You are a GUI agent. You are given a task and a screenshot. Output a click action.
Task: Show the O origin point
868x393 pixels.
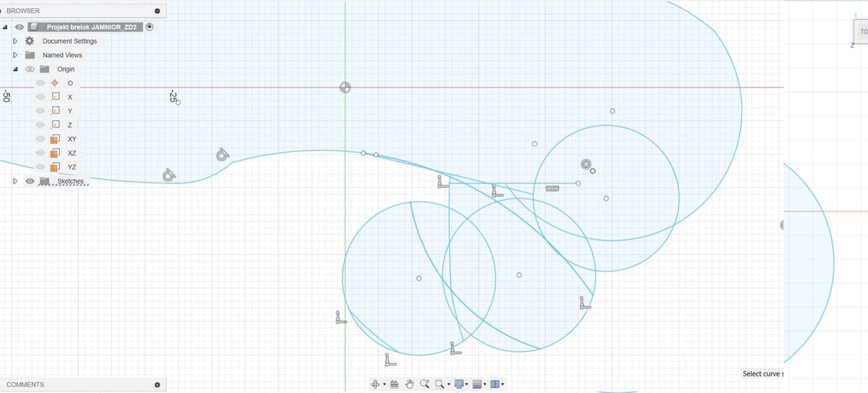coord(41,83)
